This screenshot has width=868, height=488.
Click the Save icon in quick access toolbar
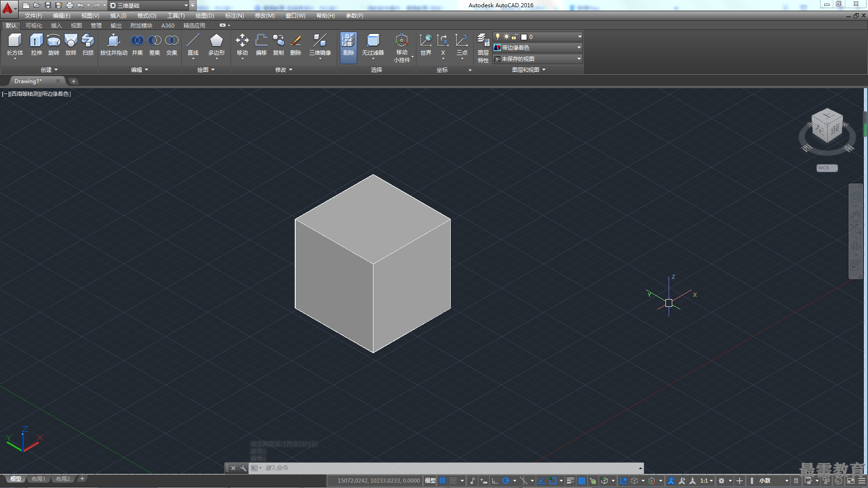click(x=48, y=5)
